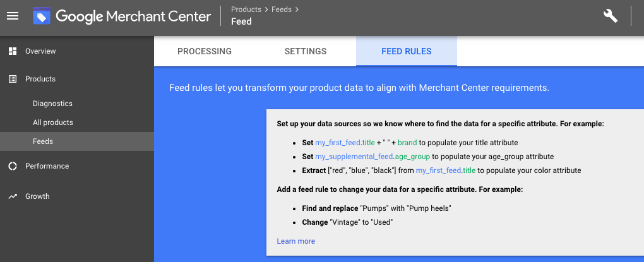Click the chevron after Feeds in breadcrumb
Image resolution: width=644 pixels, height=262 pixels.
pos(297,9)
